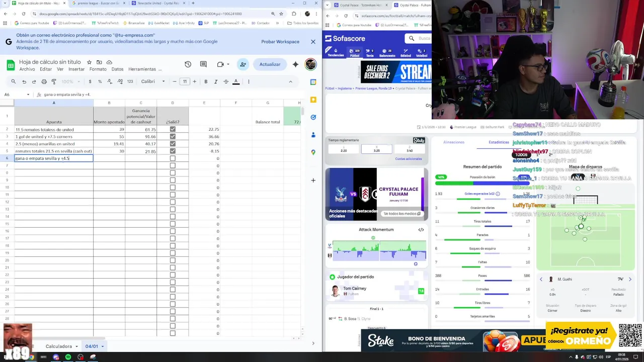
Task: Uncheck ¿Salió? checkbox for 11.5 remates row
Action: click(x=173, y=129)
